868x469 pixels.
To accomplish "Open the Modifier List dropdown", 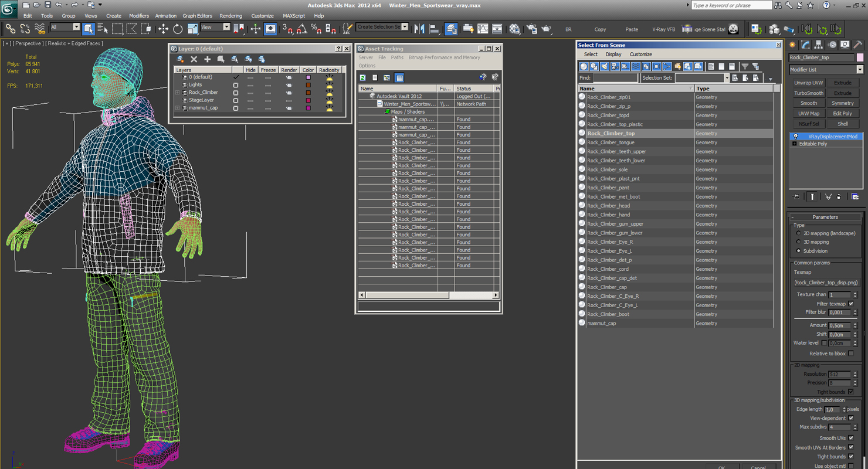I will pyautogui.click(x=860, y=69).
